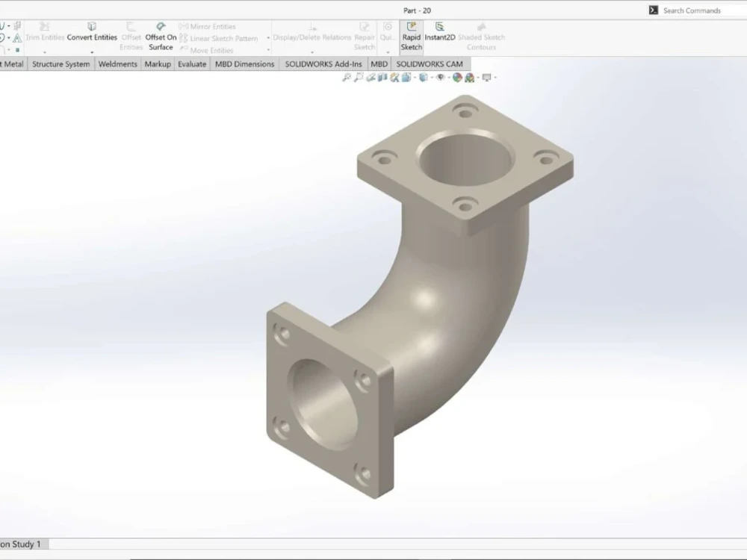
Task: Click the Zoom to Fit icon
Action: tap(347, 77)
